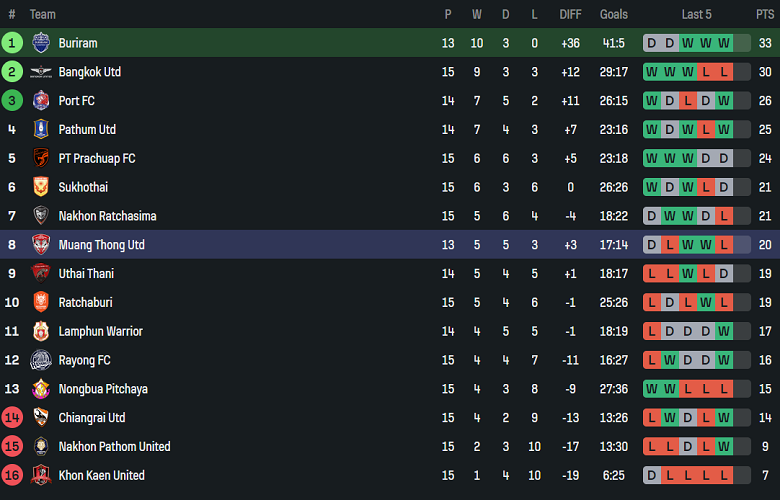Click the Sukhothai team crest
This screenshot has width=780, height=500.
click(41, 187)
